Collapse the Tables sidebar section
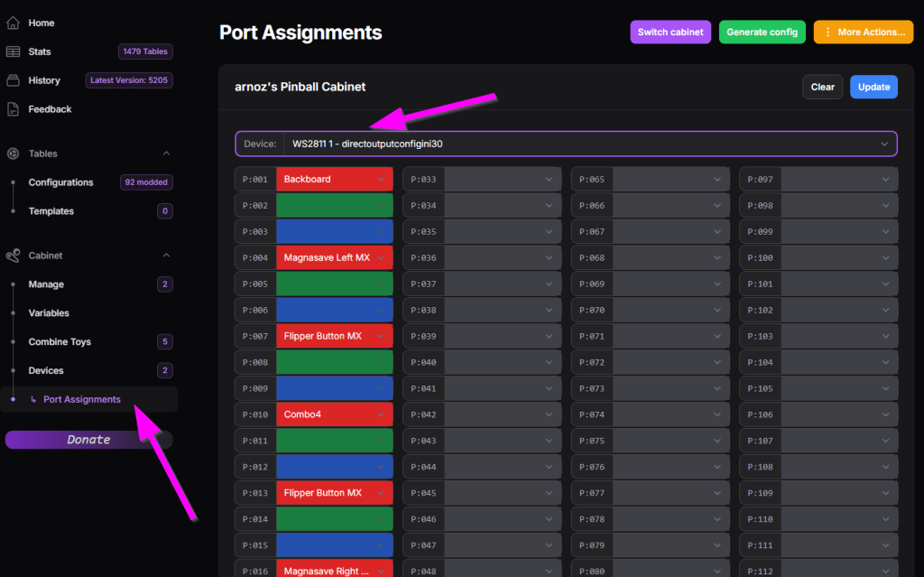This screenshot has height=577, width=924. click(x=166, y=154)
